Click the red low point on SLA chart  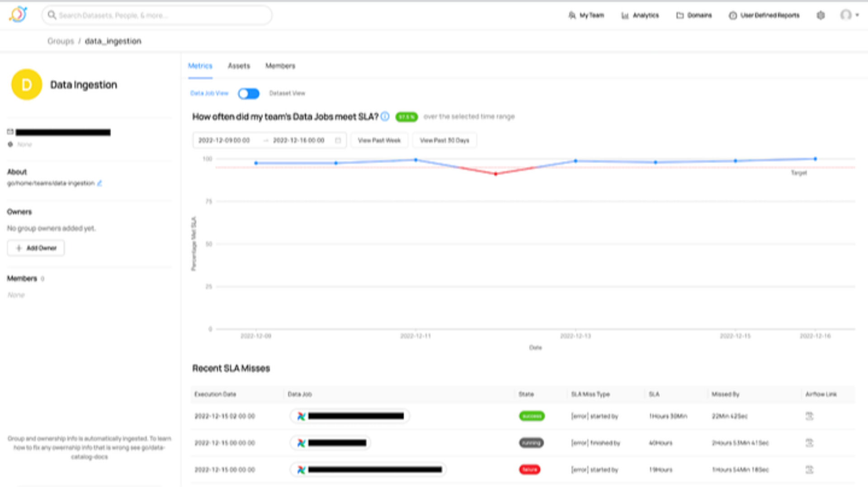tap(495, 174)
